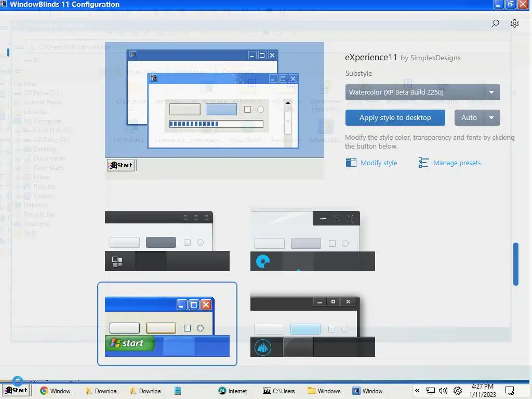Switch to 7-Zip C:\Users taskbar item
Image resolution: width=532 pixels, height=399 pixels.
[281, 391]
